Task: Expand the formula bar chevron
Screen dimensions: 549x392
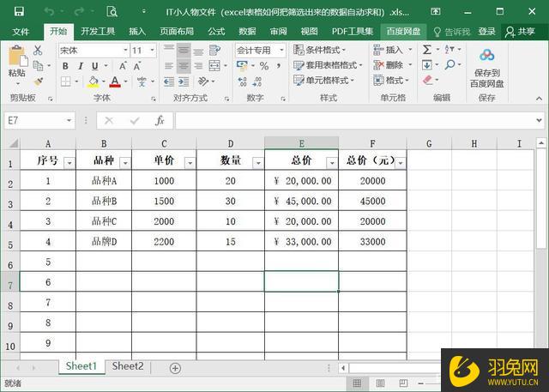Action: click(x=539, y=121)
